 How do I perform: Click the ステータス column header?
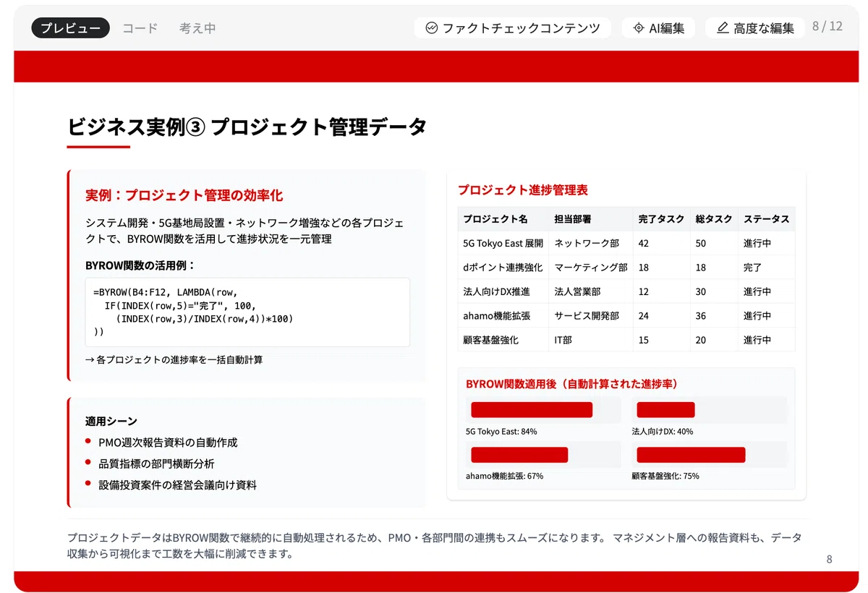point(767,219)
